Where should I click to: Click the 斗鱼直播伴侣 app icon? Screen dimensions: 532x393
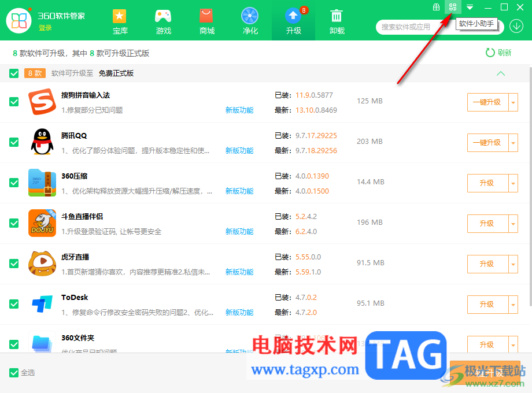tap(42, 223)
